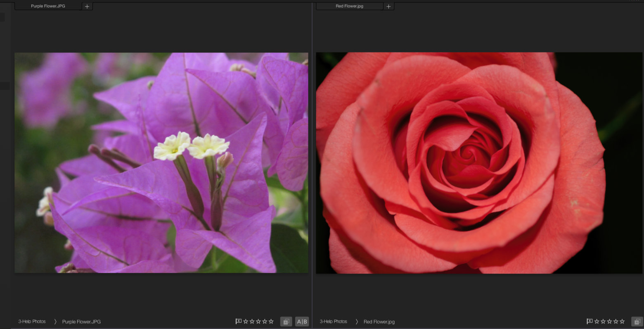
Task: Rate Red Flower.jpg two stars
Action: coord(603,321)
